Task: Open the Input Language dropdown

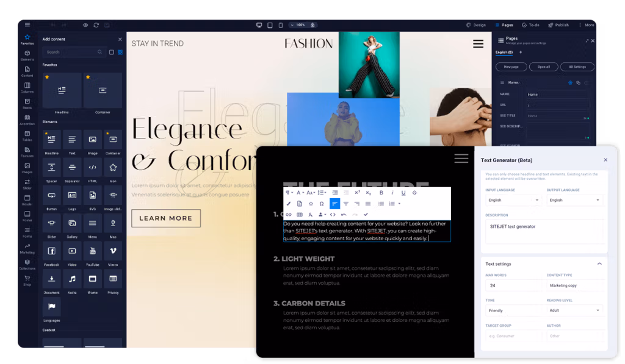Action: [x=512, y=200]
